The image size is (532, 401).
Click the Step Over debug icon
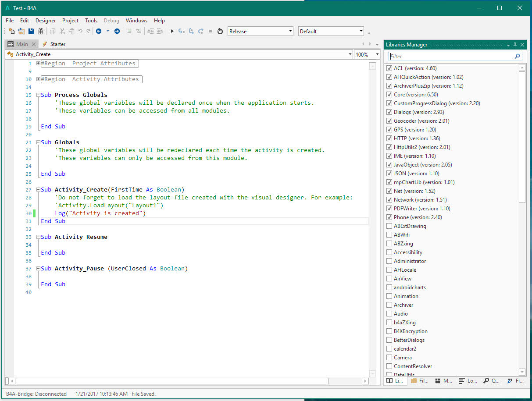click(191, 31)
